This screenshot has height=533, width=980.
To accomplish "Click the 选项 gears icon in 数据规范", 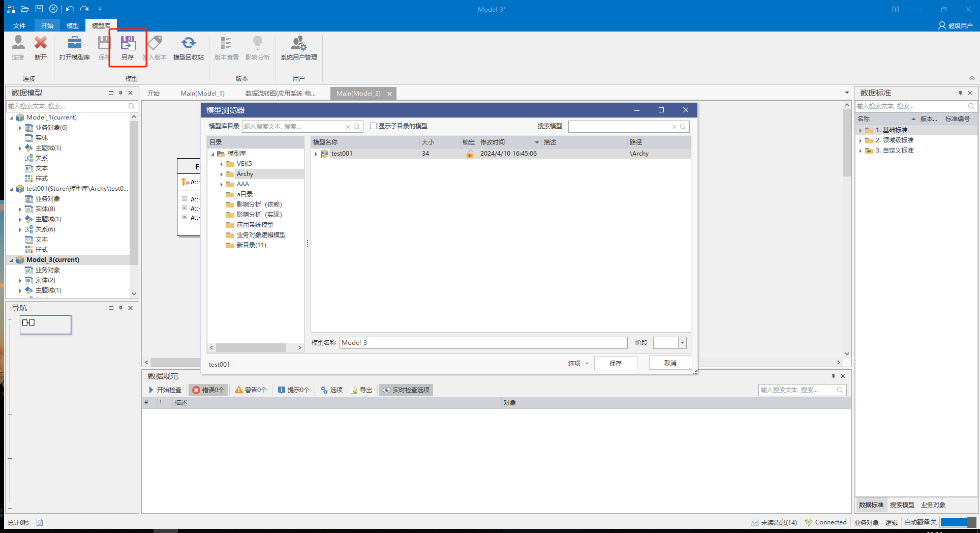I will (324, 390).
